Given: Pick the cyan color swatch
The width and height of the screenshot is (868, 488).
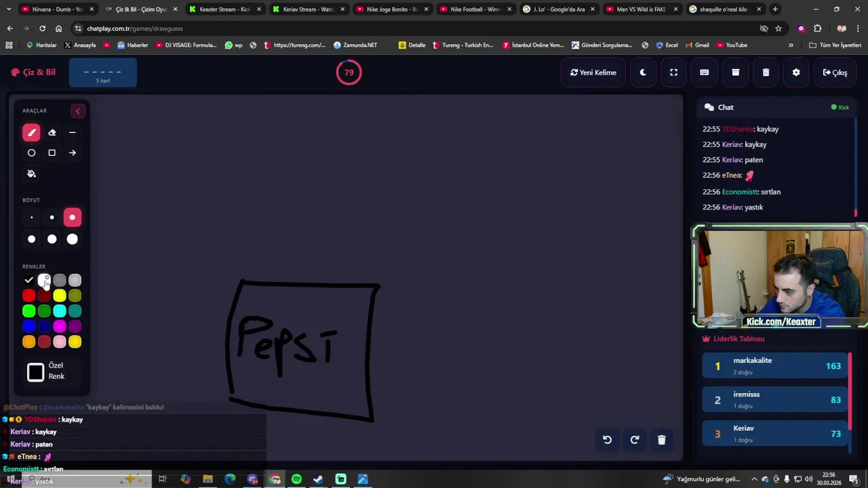Looking at the screenshot, I should point(60,311).
